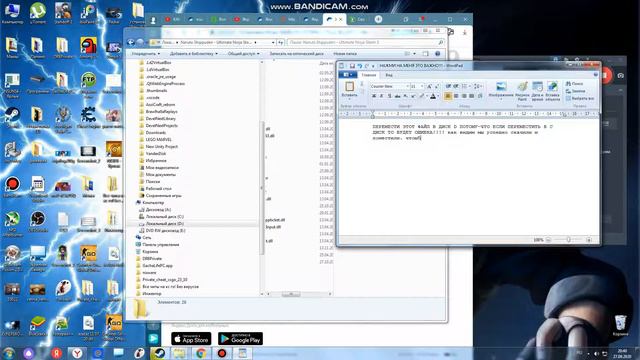Open Chrome from the taskbar

coord(200,353)
